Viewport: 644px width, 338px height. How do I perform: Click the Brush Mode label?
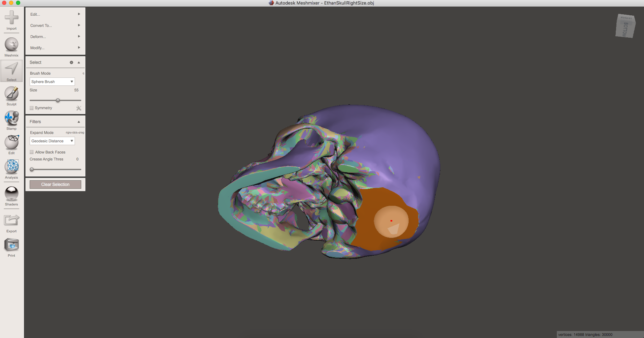(x=40, y=73)
